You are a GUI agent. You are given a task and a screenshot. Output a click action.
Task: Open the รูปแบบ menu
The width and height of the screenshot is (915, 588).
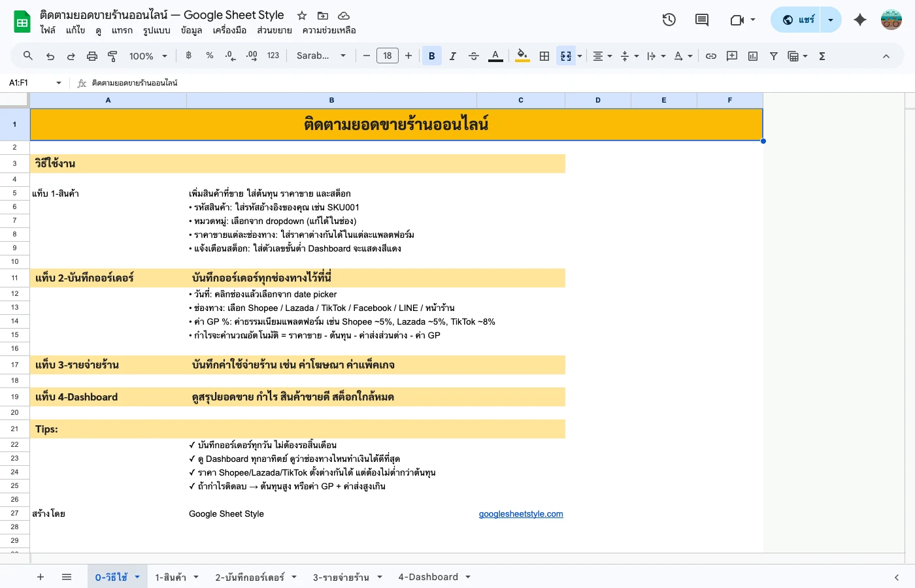coord(156,30)
